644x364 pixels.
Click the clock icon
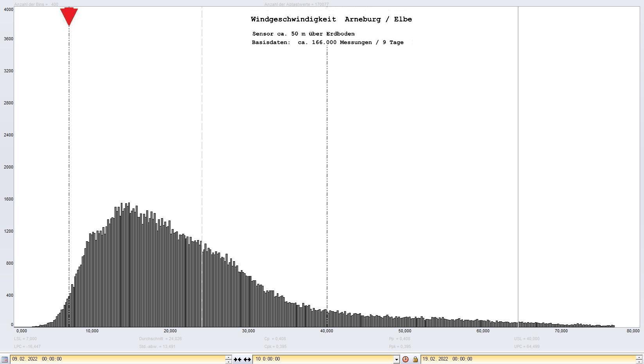click(405, 359)
